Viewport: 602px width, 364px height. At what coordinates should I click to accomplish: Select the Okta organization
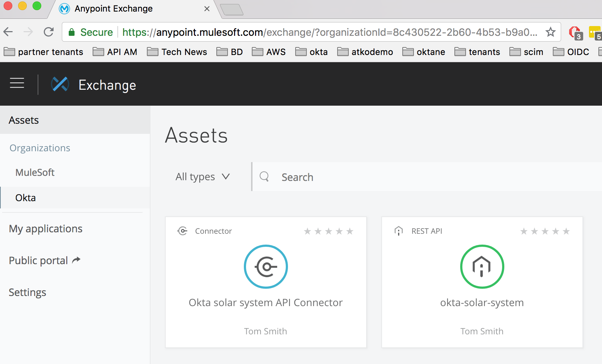[x=26, y=198]
